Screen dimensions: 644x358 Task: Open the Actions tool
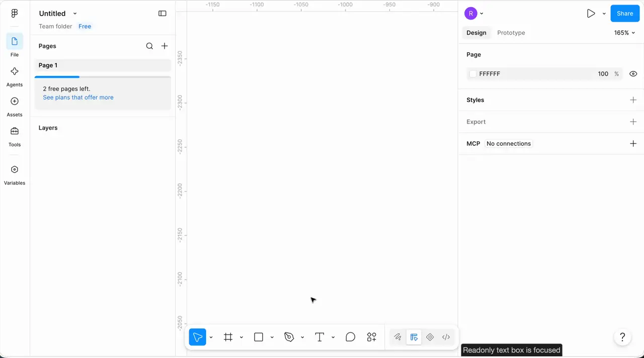(372, 337)
